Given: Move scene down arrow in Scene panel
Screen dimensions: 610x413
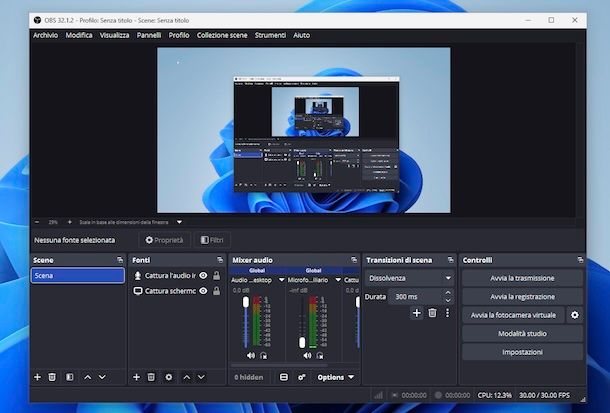Looking at the screenshot, I should (102, 377).
